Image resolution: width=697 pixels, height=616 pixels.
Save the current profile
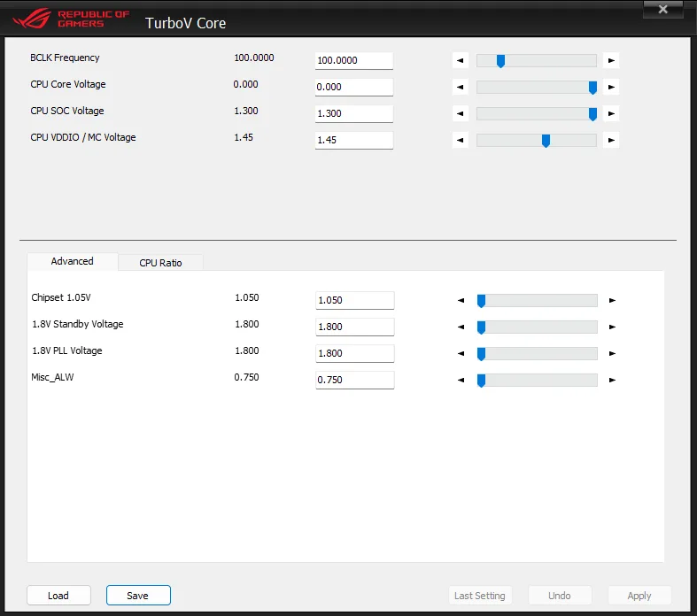(x=138, y=595)
